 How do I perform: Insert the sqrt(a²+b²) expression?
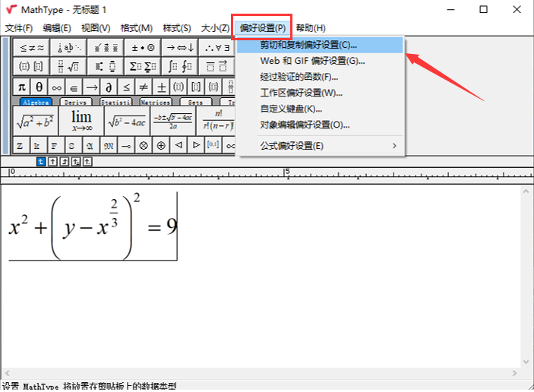(36, 121)
